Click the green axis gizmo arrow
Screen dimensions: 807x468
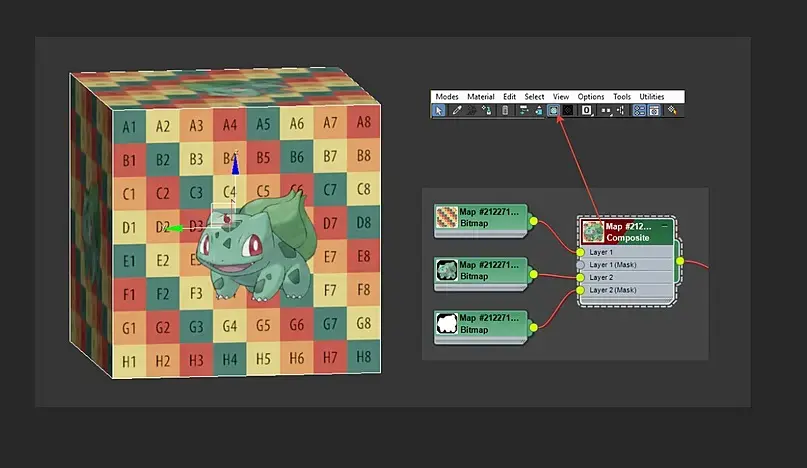pyautogui.click(x=175, y=228)
